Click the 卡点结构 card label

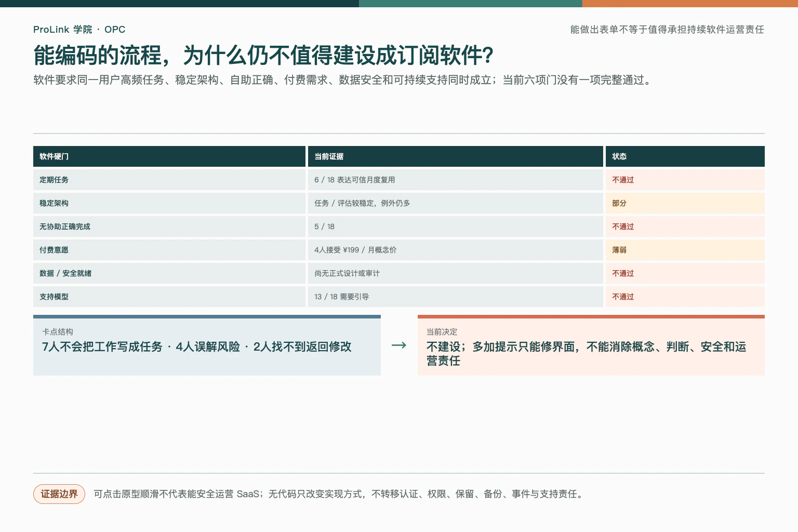tap(58, 332)
